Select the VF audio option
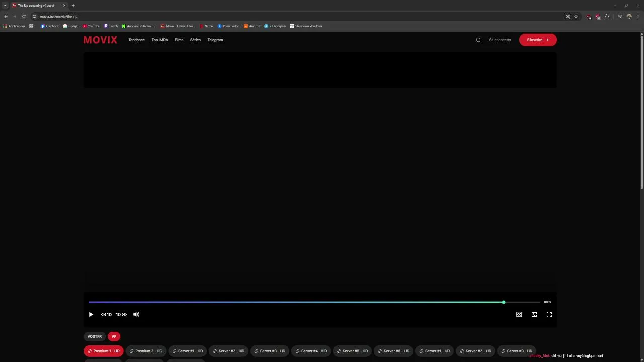 pyautogui.click(x=114, y=336)
